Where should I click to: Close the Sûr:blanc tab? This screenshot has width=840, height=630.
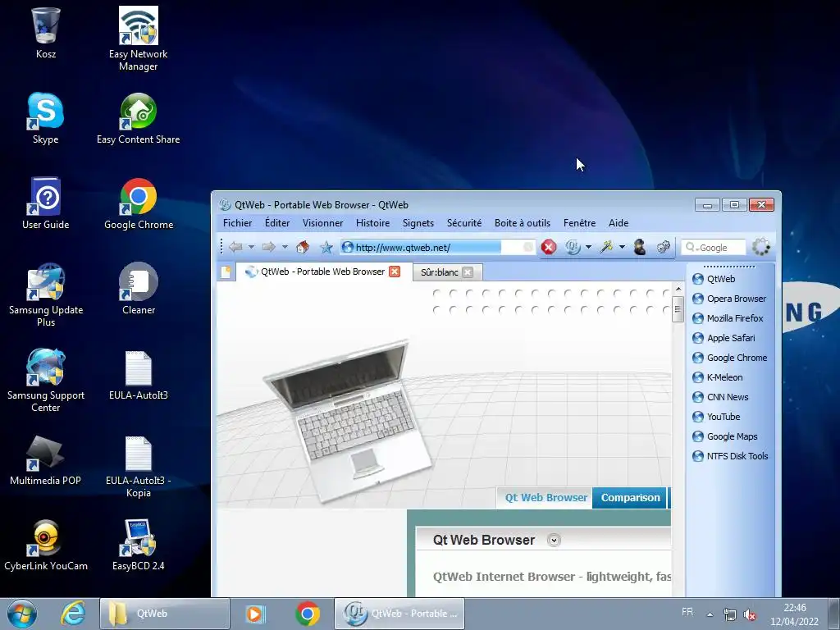pyautogui.click(x=468, y=272)
